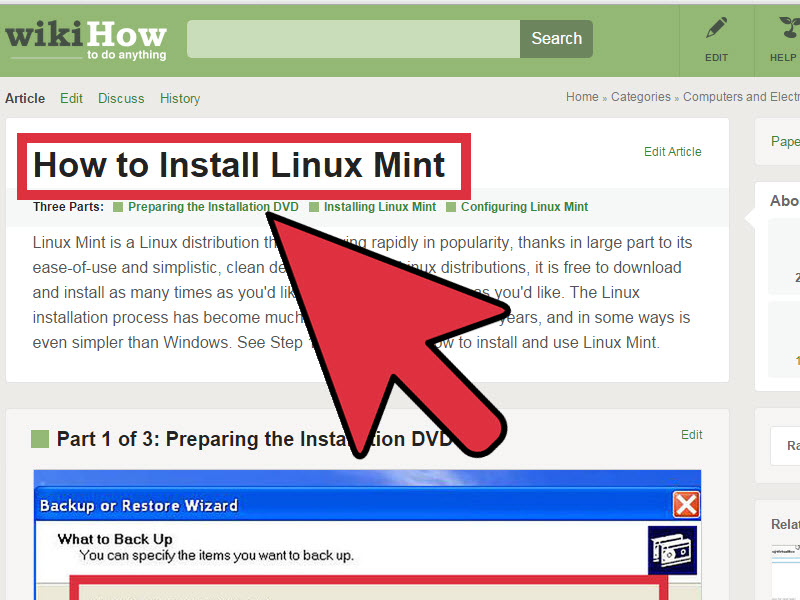Viewport: 800px width, 600px height.
Task: Select the Article tab
Action: coord(25,98)
